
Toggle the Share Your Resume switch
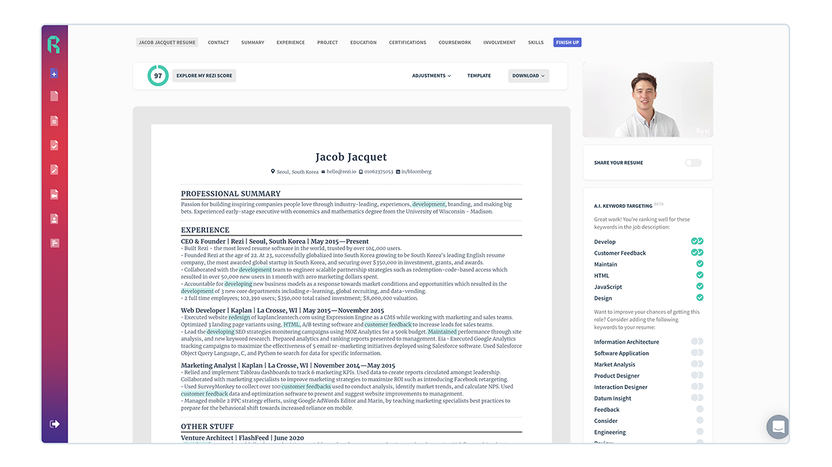click(693, 163)
